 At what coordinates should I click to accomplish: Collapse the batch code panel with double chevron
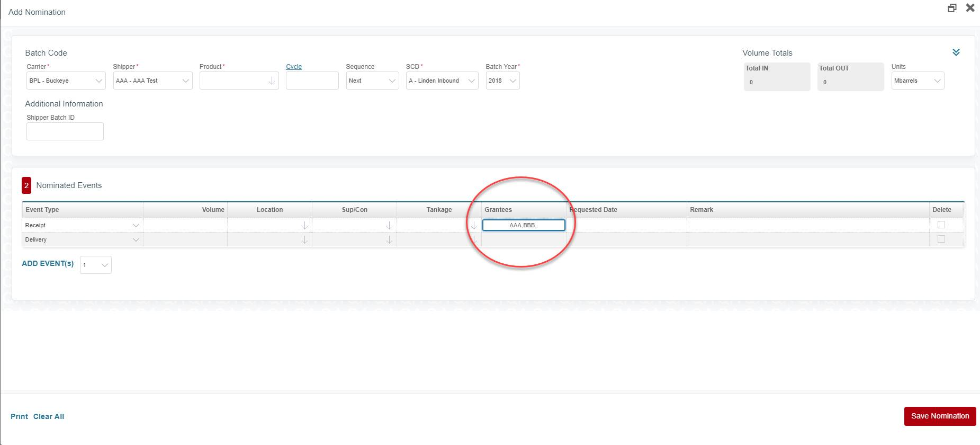tap(956, 52)
